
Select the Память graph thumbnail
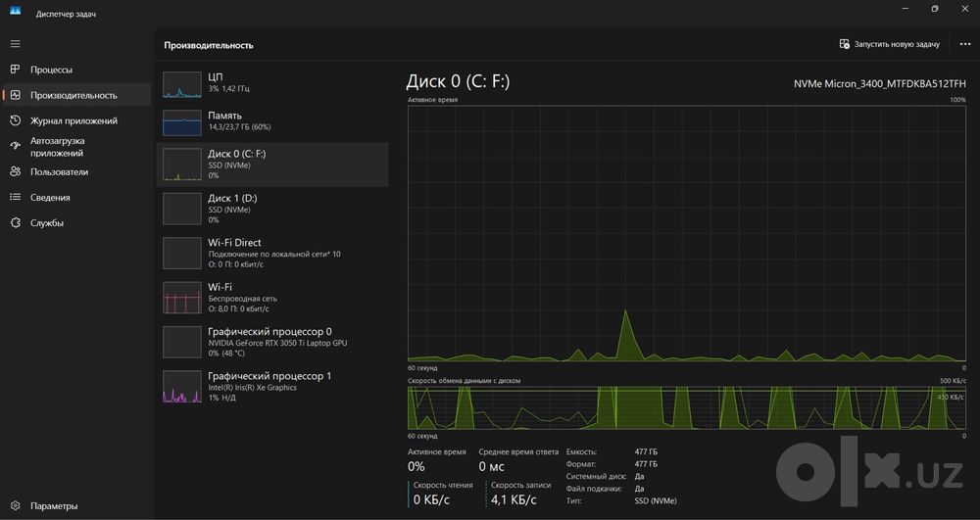pyautogui.click(x=182, y=123)
